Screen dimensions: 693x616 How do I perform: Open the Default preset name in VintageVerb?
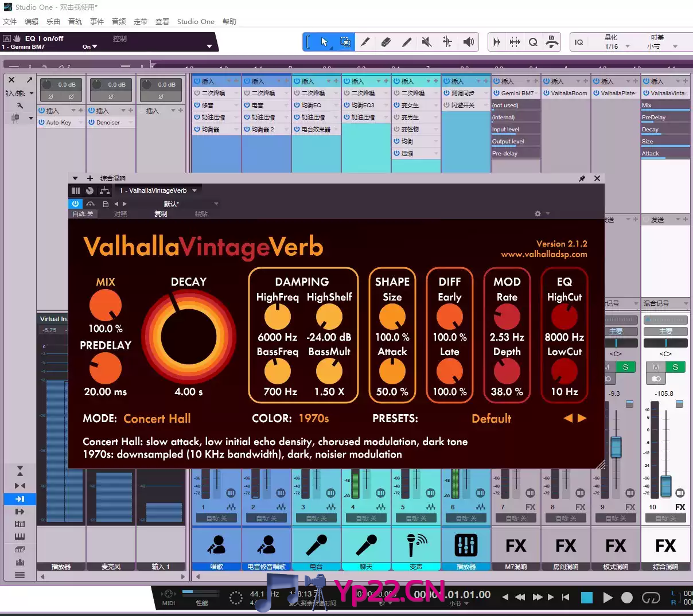tap(491, 418)
